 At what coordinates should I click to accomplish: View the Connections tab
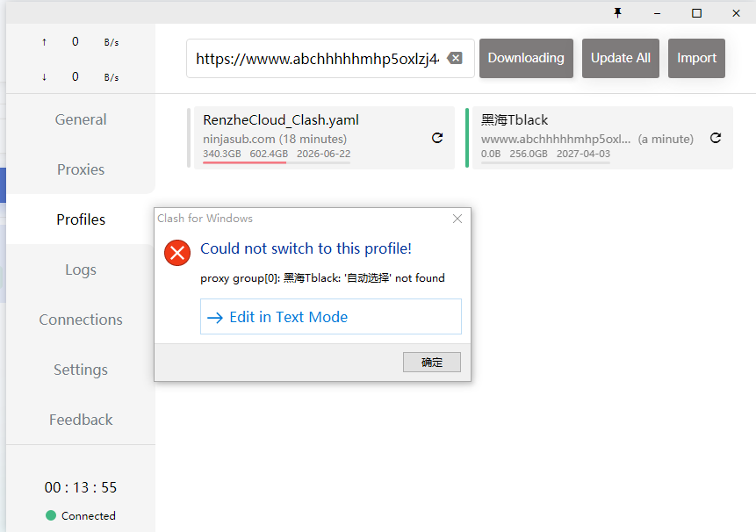click(81, 320)
